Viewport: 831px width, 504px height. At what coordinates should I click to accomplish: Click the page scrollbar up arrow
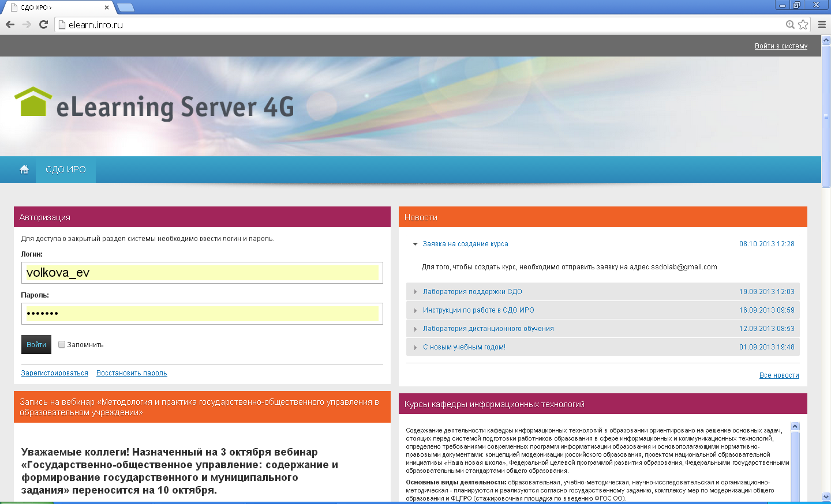826,40
